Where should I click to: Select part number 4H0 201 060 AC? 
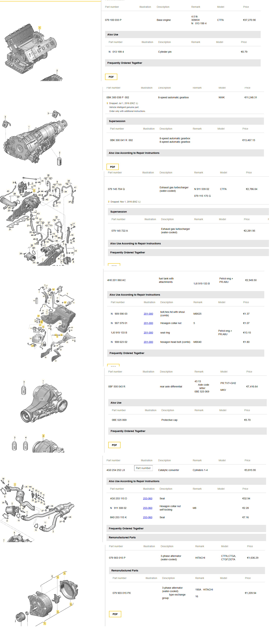point(117,280)
